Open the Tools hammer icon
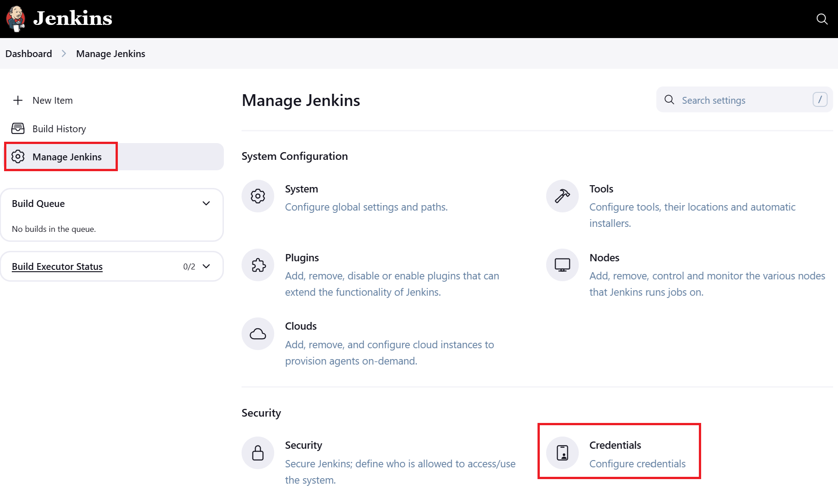The width and height of the screenshot is (838, 504). [x=562, y=196]
